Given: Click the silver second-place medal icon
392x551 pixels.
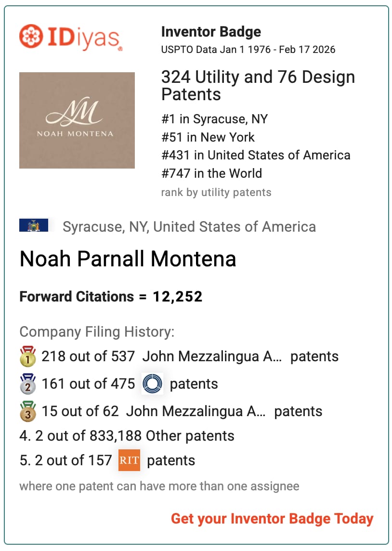Looking at the screenshot, I should coord(28,384).
